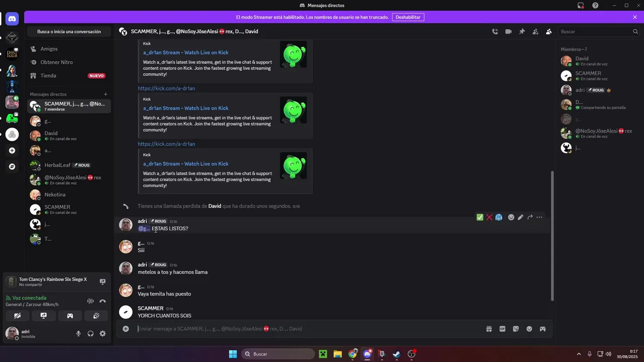Open the GIF picker
The image size is (644, 362).
click(x=502, y=329)
